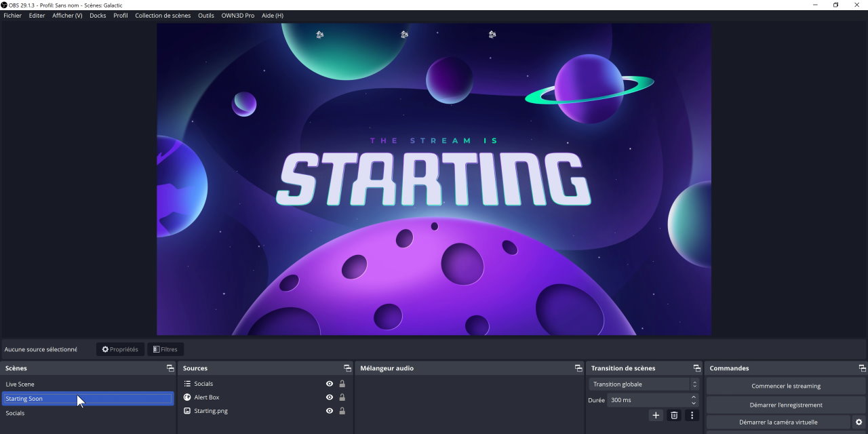Lock the Starting.png source
Image resolution: width=868 pixels, height=434 pixels.
[342, 411]
